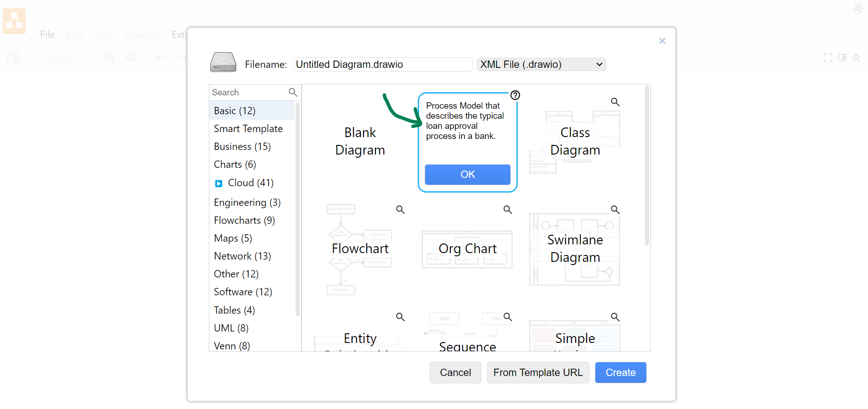This screenshot has height=409, width=868.
Task: Click the Create button
Action: [x=620, y=372]
